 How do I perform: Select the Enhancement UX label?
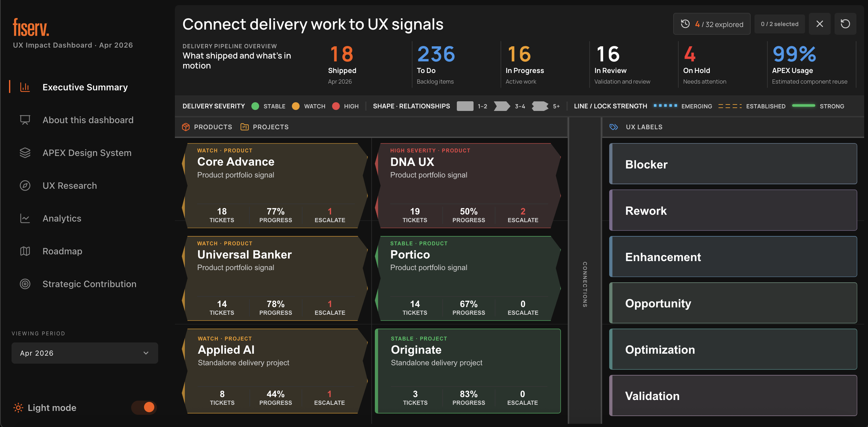click(733, 257)
